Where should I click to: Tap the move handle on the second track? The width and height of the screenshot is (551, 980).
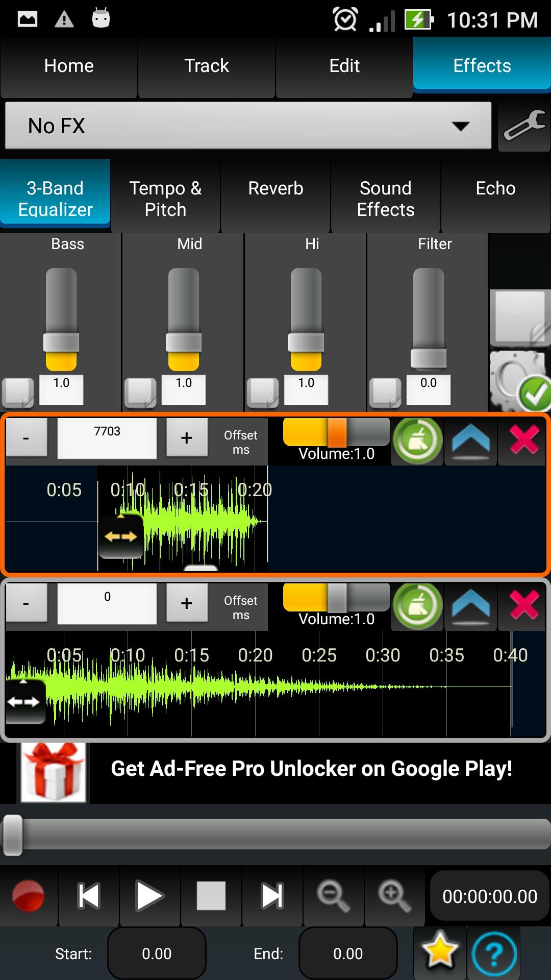[x=24, y=701]
